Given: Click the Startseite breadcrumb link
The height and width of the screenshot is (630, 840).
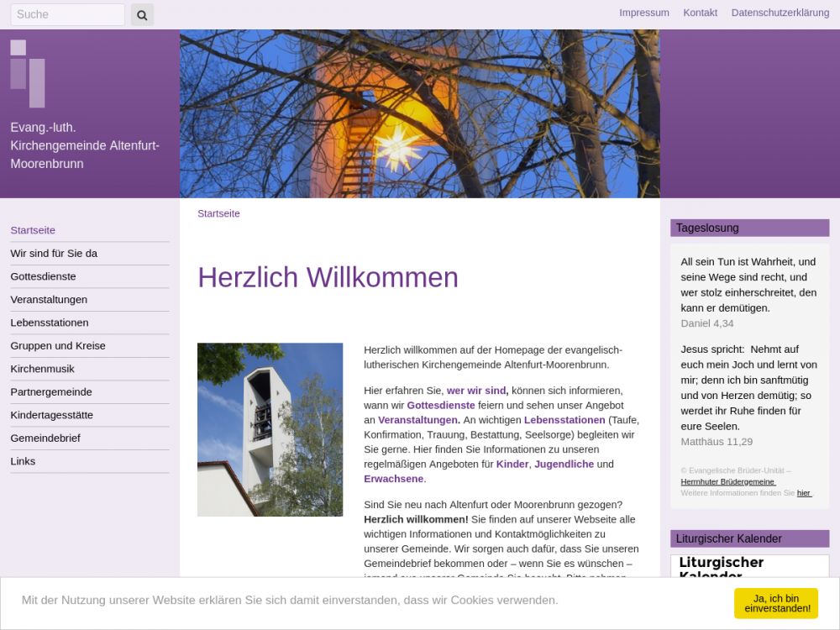Looking at the screenshot, I should [x=218, y=213].
